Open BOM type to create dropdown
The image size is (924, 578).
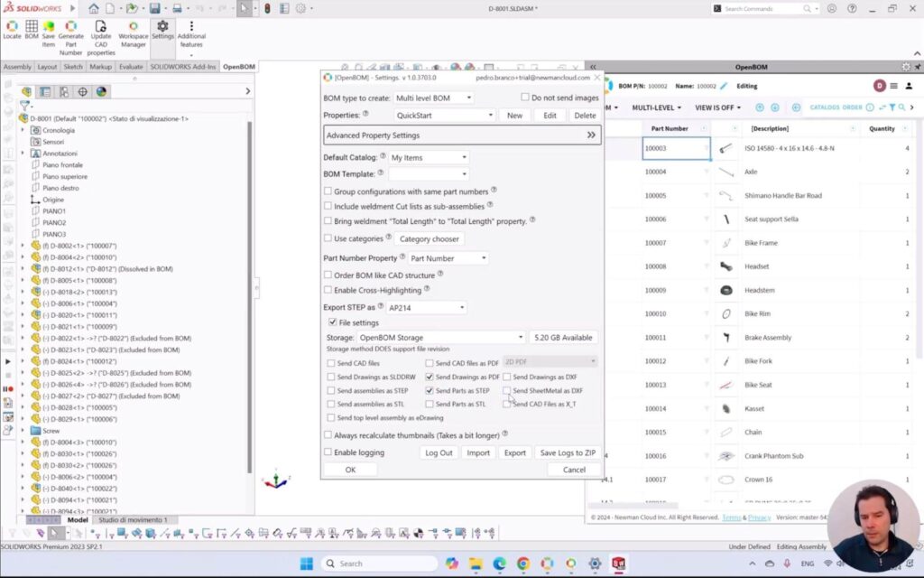pyautogui.click(x=433, y=98)
